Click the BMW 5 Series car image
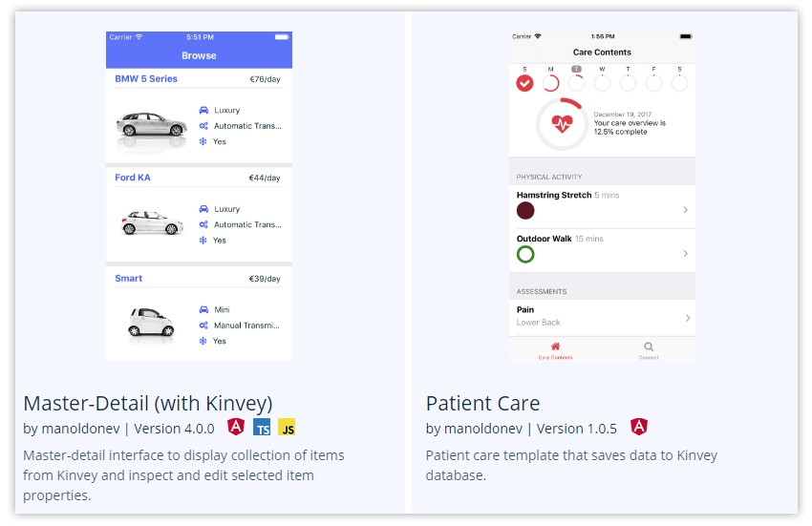 152,125
